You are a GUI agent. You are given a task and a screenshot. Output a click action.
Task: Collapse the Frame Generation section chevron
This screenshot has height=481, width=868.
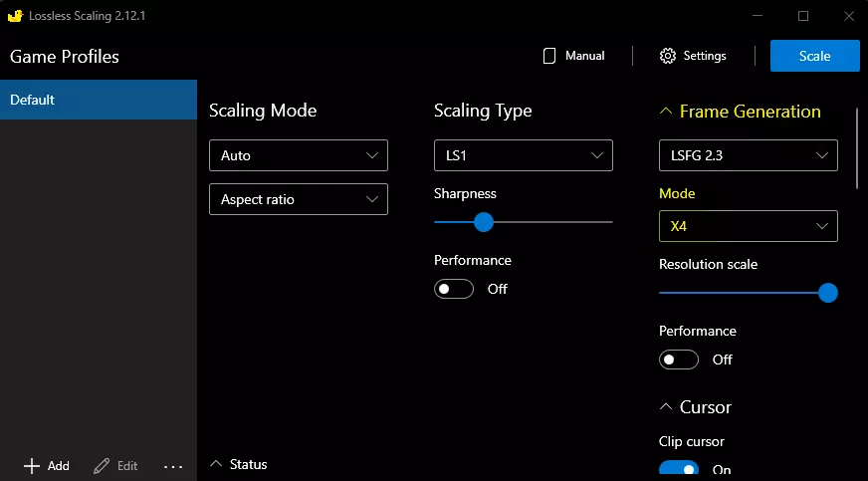pyautogui.click(x=666, y=112)
